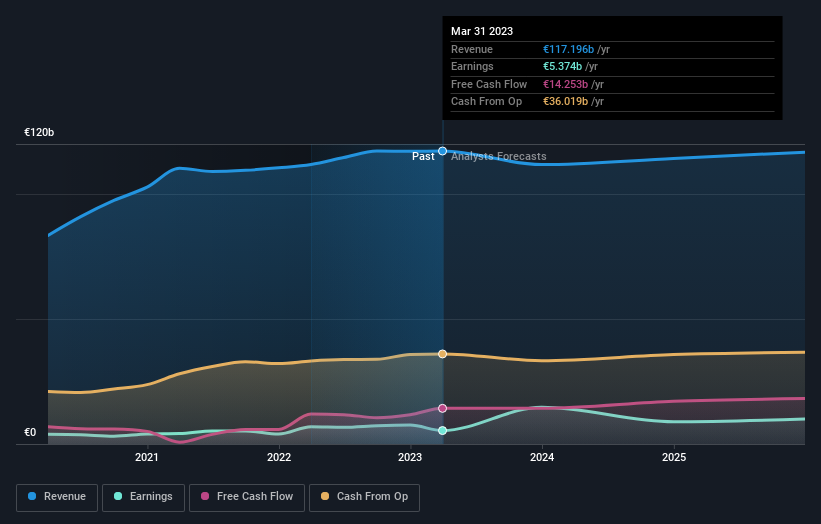This screenshot has width=821, height=524.
Task: Click the Mar 31 2023 tooltip date
Action: (x=482, y=31)
